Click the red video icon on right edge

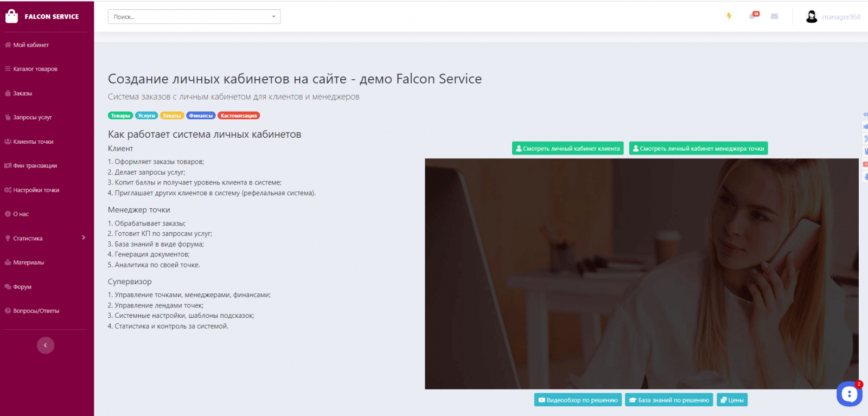click(865, 164)
